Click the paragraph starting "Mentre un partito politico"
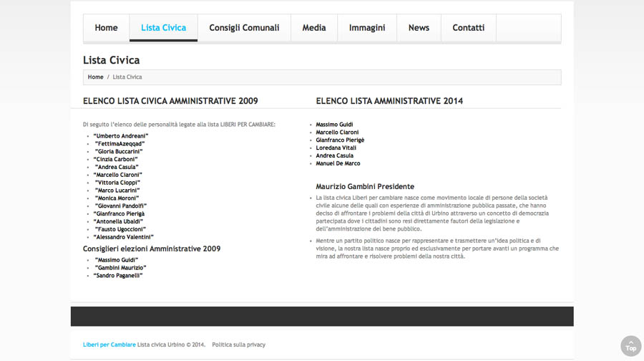Image resolution: width=644 pixels, height=361 pixels. pyautogui.click(x=437, y=249)
